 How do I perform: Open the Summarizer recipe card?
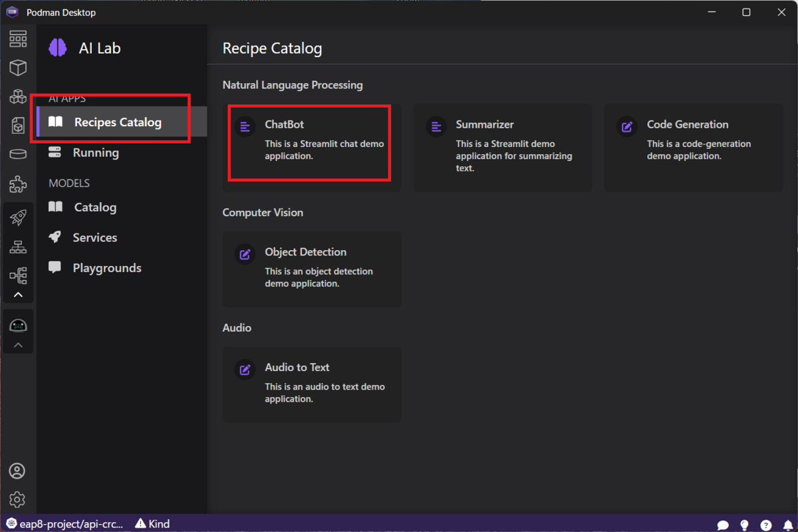pos(503,148)
